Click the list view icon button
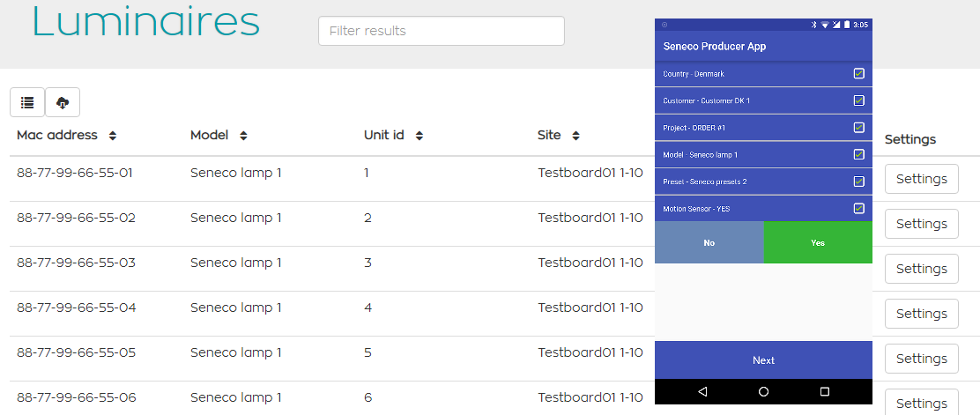980x415 pixels. point(27,102)
